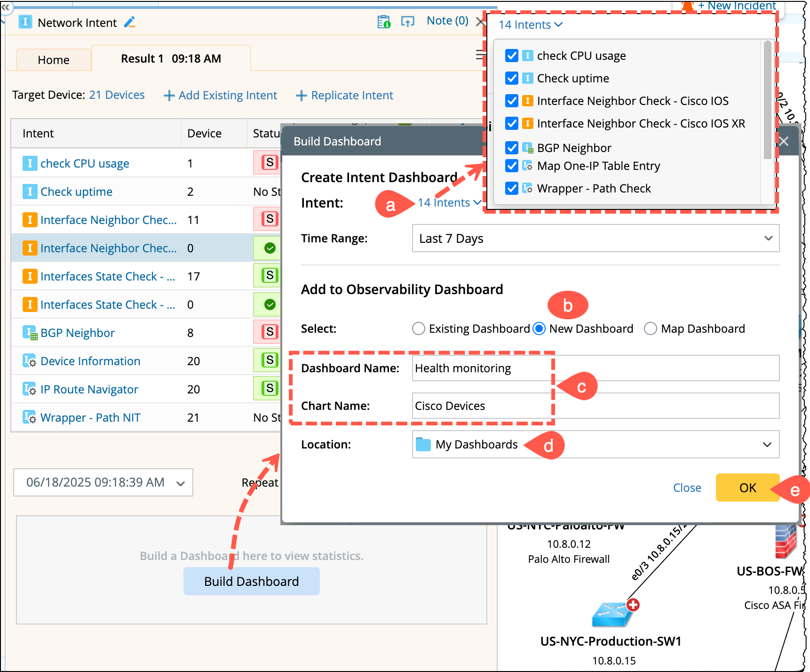This screenshot has width=810, height=672.
Task: Switch to the Home tab
Action: point(54,60)
